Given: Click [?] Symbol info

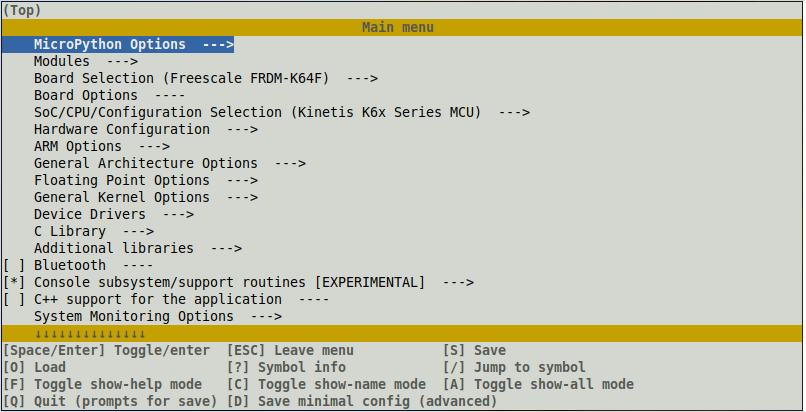Looking at the screenshot, I should point(286,367).
